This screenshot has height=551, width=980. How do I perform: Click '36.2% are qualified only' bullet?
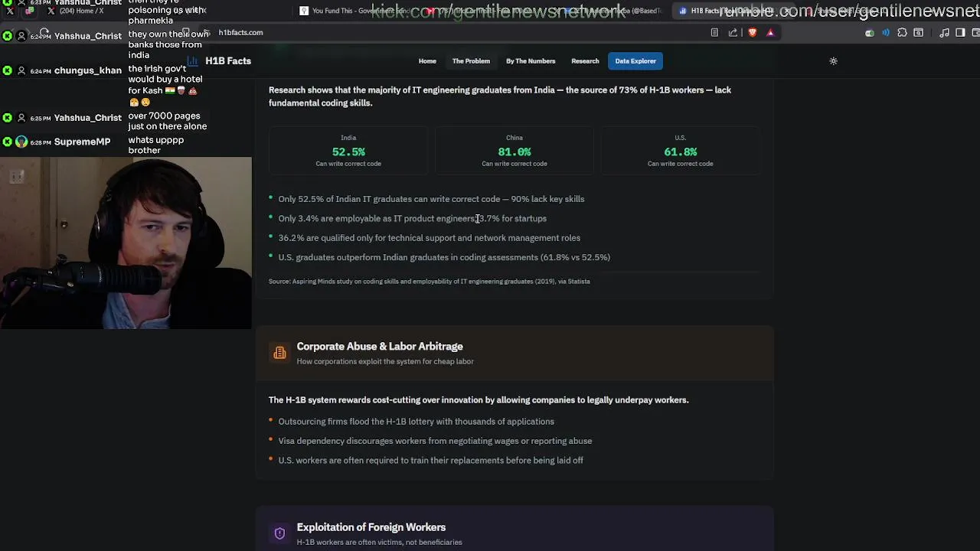click(430, 238)
